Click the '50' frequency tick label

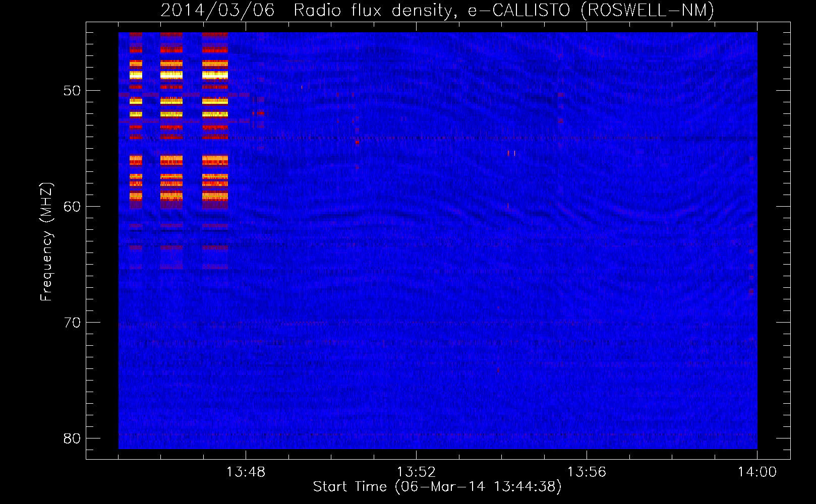tap(72, 91)
